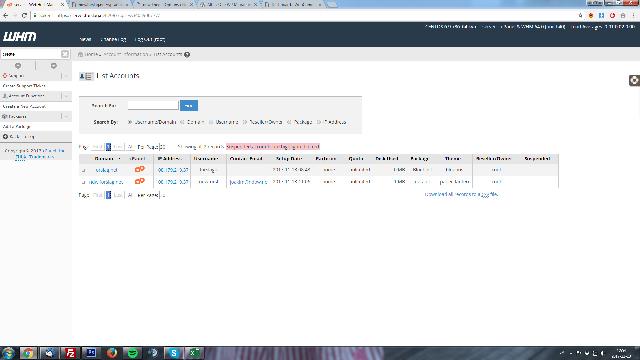Image resolution: width=640 pixels, height=360 pixels.
Task: Select the IP Address search-by radio option
Action: [319, 122]
